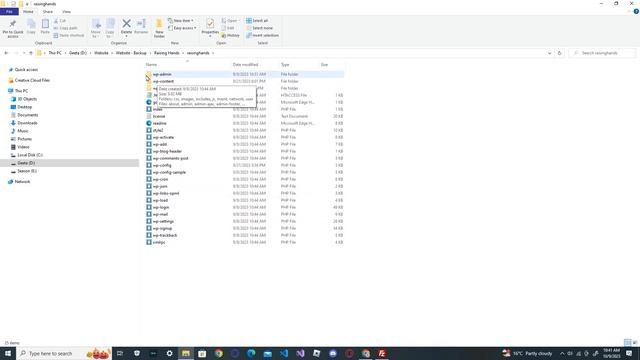Click Select all in the ribbon
This screenshot has height=360, width=640.
(257, 21)
